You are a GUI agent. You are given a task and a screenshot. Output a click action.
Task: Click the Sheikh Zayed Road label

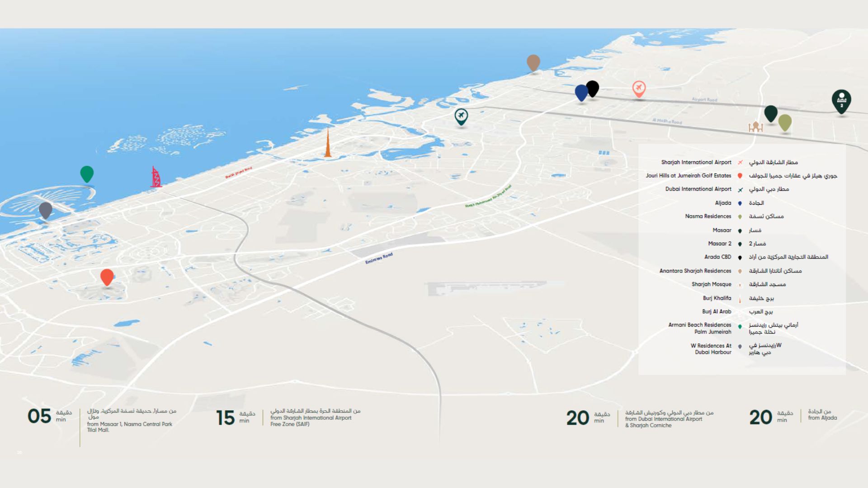tap(238, 173)
